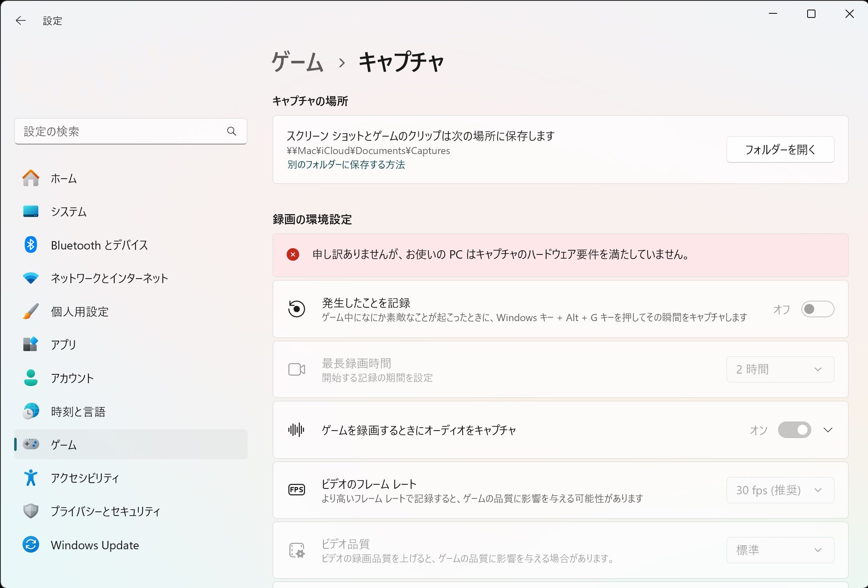Screen dimensions: 868x588
Task: Expand the audio capture settings chevron
Action: pos(828,430)
